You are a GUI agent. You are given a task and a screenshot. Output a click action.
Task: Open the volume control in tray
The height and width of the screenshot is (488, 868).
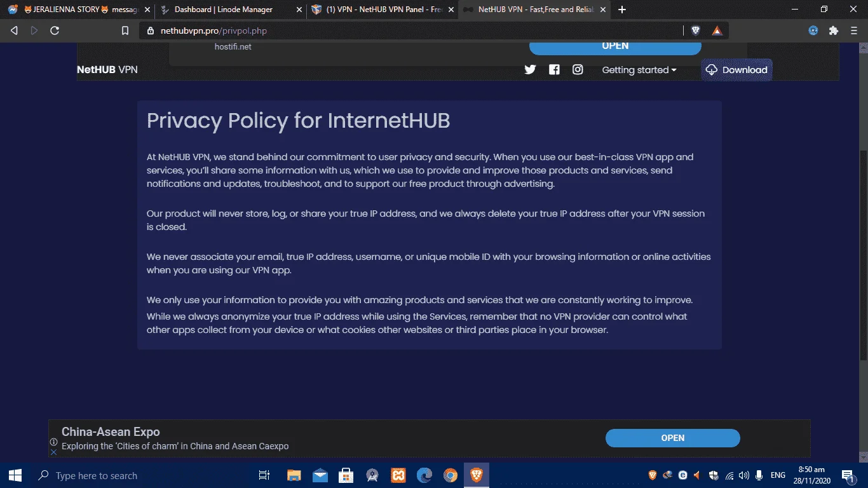[743, 475]
